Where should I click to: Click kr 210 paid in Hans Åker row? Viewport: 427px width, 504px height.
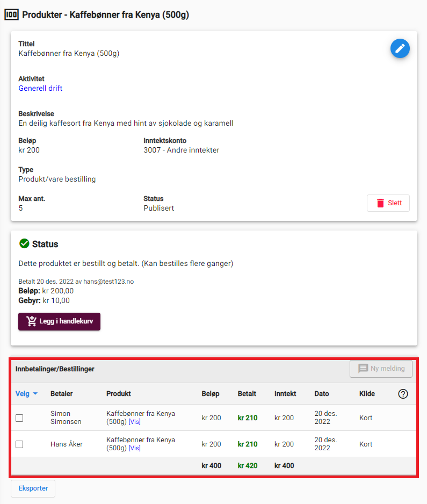tap(248, 444)
